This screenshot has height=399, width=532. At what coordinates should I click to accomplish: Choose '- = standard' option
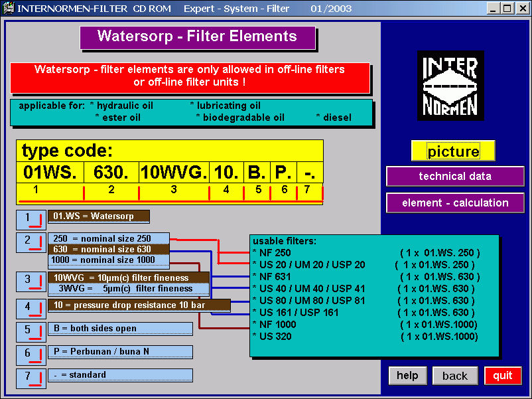pyautogui.click(x=120, y=375)
